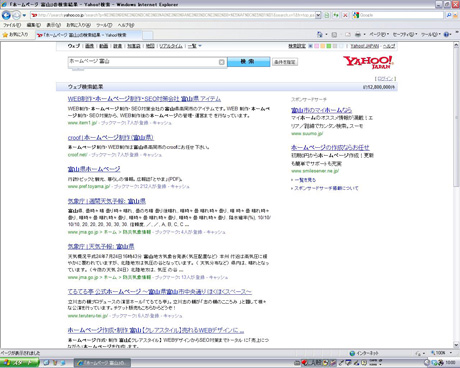Open the Yahoo! JAPAN link at top right
Image resolution: width=460 pixels, height=368 pixels.
tap(365, 46)
